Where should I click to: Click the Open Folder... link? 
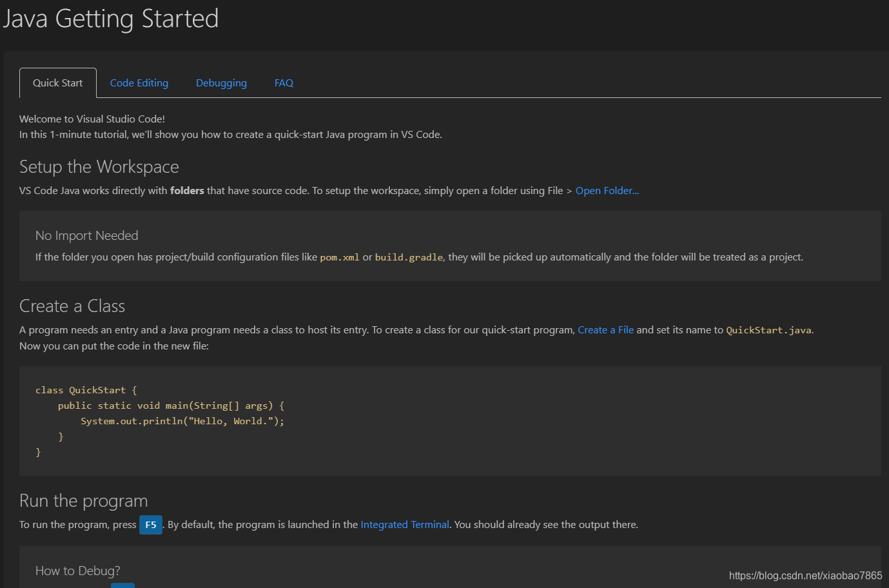click(x=607, y=191)
